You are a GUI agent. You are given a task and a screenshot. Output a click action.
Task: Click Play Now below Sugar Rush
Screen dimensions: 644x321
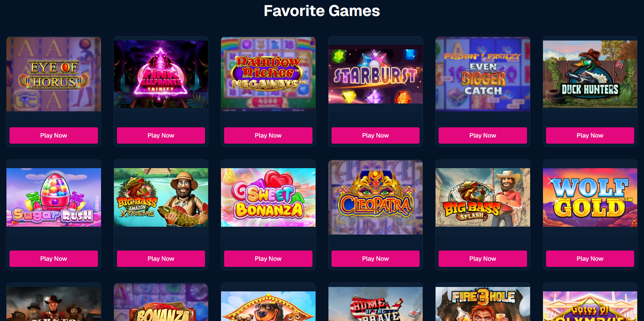coord(54,259)
